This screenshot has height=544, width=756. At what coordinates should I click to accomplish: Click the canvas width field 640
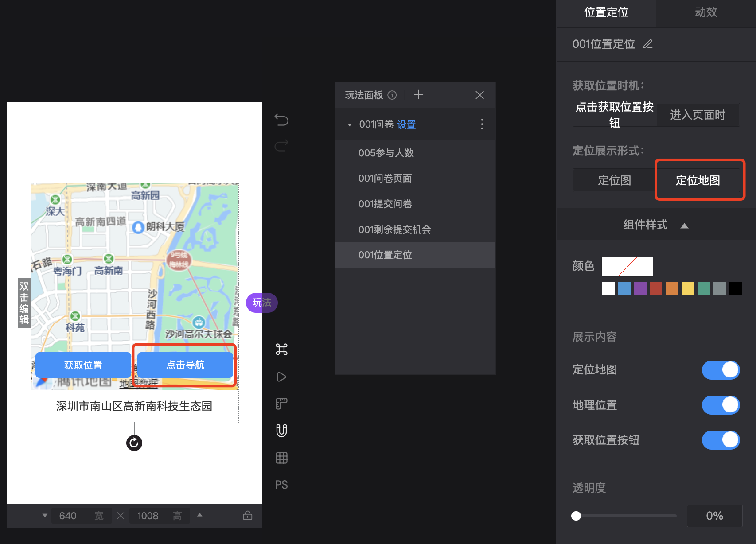pos(81,516)
